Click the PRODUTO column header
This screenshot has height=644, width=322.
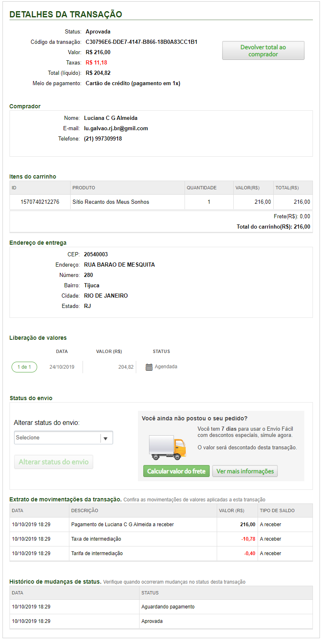click(x=84, y=188)
